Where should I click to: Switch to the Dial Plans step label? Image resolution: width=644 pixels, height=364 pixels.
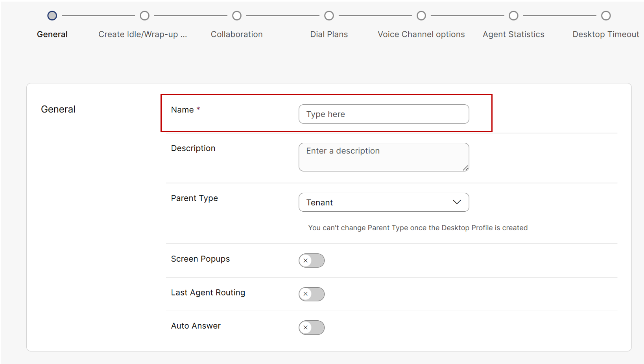[329, 34]
